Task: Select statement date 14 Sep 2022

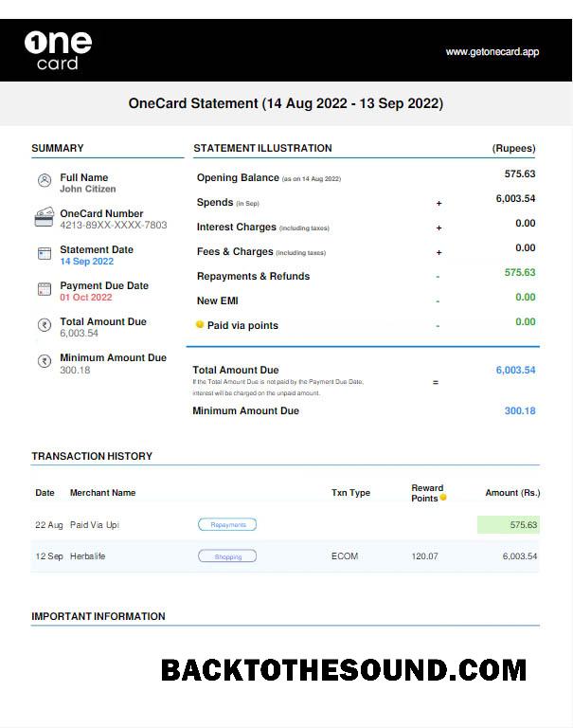Action: click(x=87, y=262)
